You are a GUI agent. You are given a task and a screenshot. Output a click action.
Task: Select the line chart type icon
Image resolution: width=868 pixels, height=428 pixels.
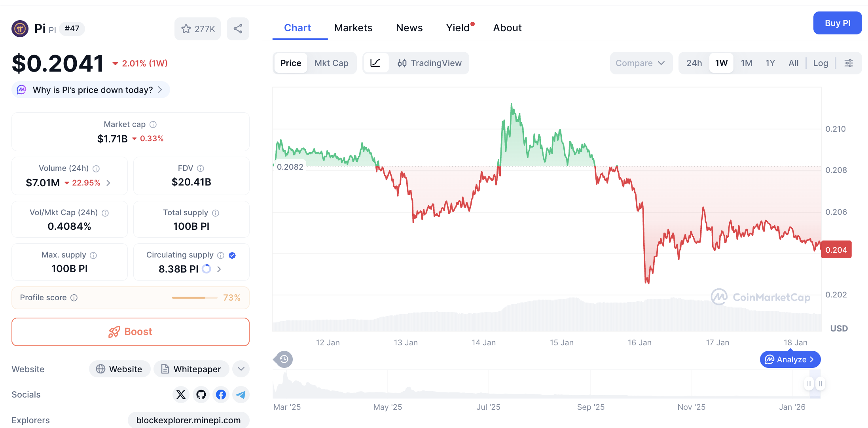376,63
